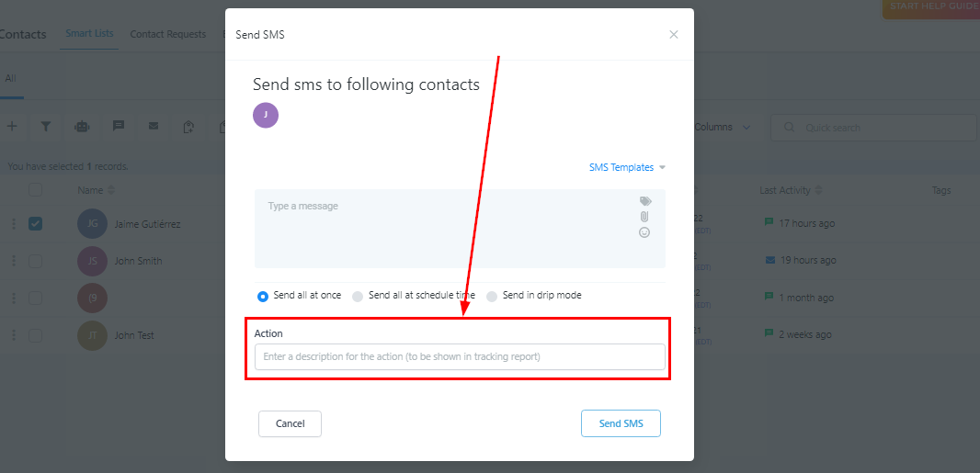
Task: Click the tag icon in message box
Action: coord(645,201)
